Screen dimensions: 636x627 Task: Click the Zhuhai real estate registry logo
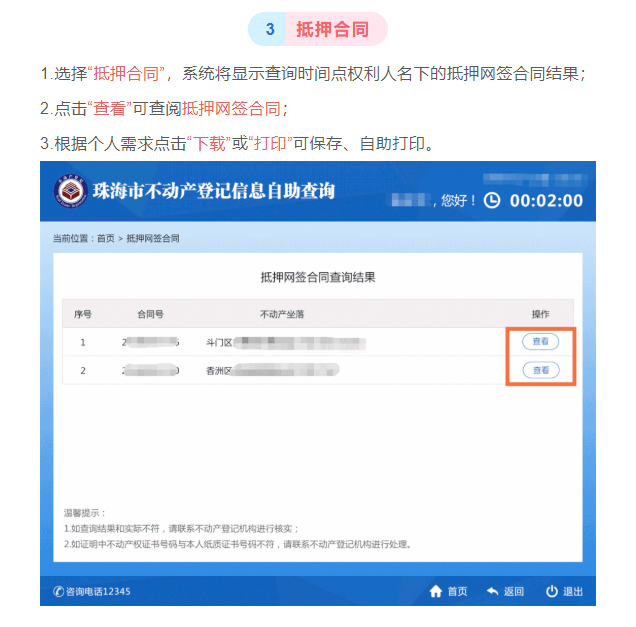(71, 191)
